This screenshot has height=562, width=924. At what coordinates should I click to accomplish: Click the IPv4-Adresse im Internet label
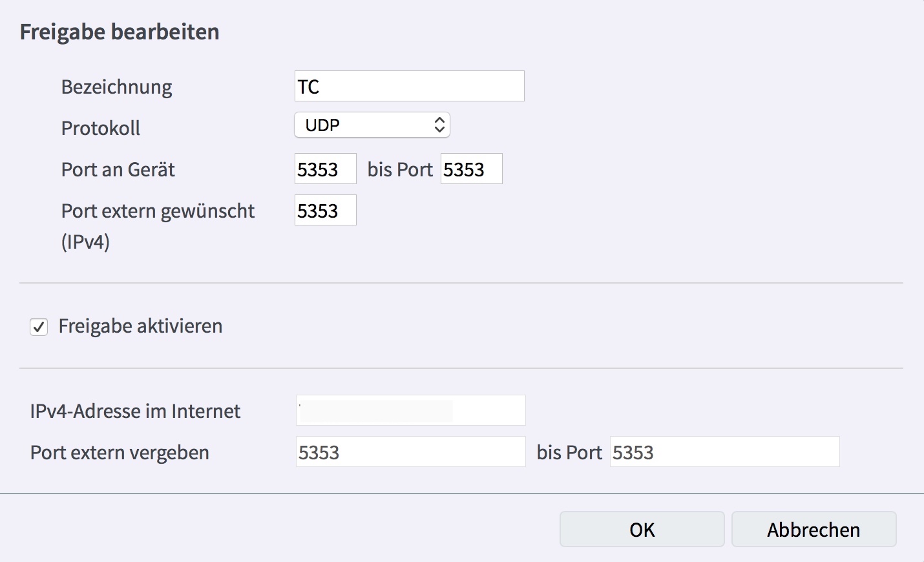pos(135,411)
